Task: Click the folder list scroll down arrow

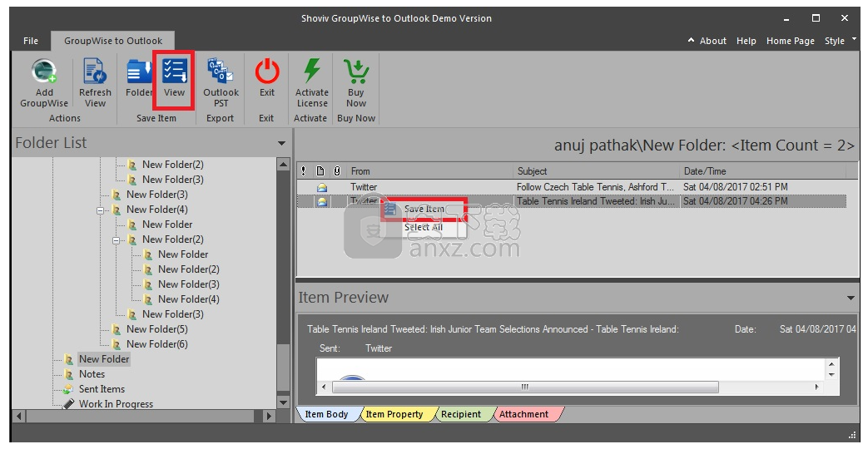Action: (x=283, y=402)
